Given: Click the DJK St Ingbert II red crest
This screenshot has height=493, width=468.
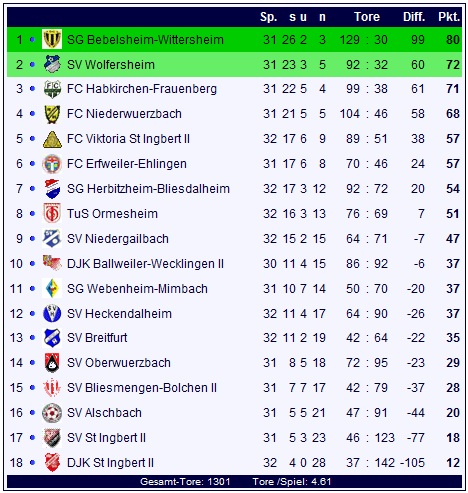Looking at the screenshot, I should click(52, 462).
